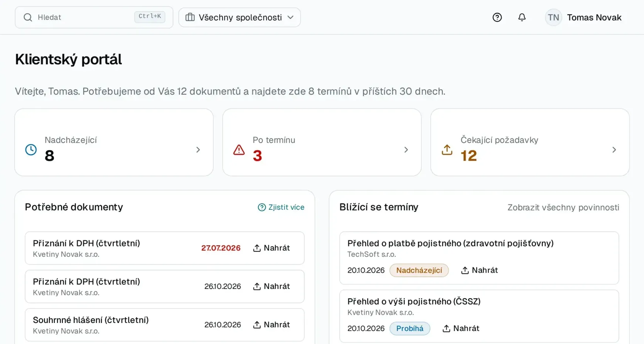Open the notifications bell

(x=522, y=17)
